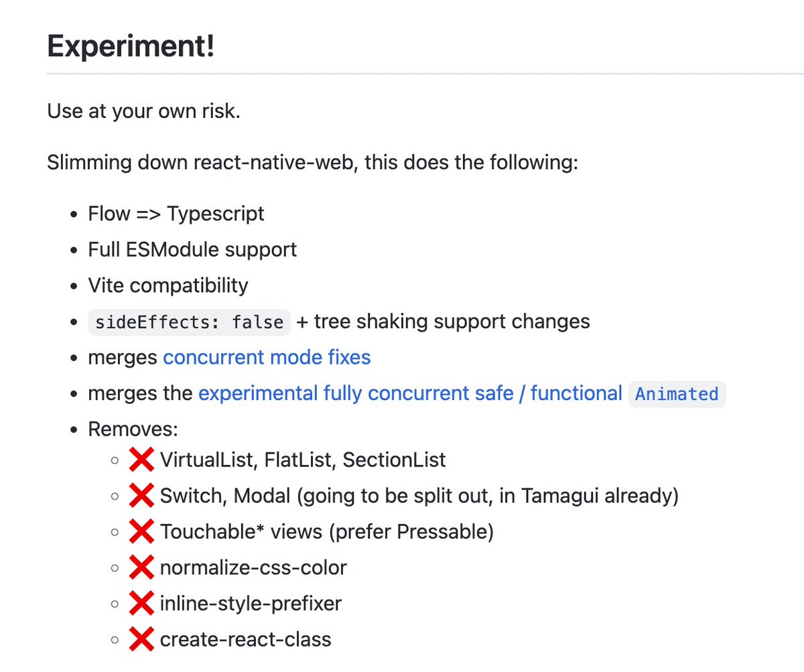The width and height of the screenshot is (804, 672).
Task: Follow the "experimental fully concurrent safe / functional" link
Action: [x=410, y=393]
